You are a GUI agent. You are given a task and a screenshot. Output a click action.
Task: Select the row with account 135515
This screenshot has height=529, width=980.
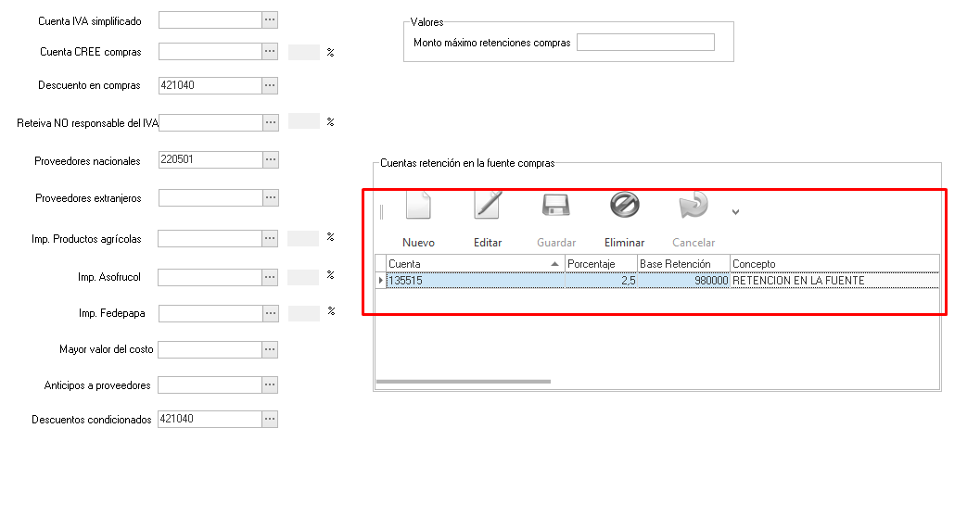[475, 280]
